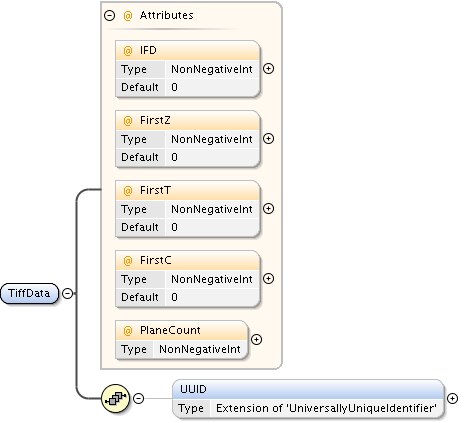Select the UUID element header
Image resolution: width=476 pixels, height=423 pixels.
pyautogui.click(x=308, y=389)
